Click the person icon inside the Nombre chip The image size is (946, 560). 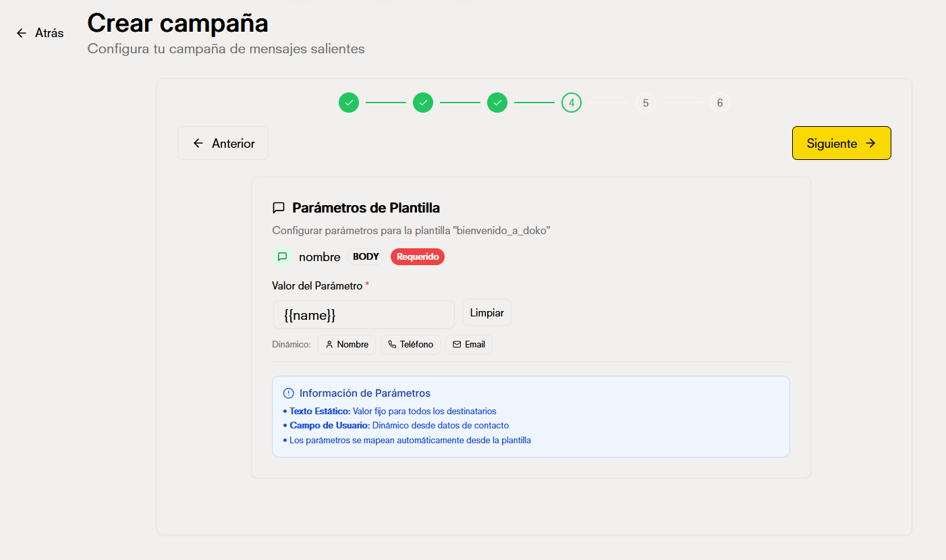pyautogui.click(x=328, y=344)
